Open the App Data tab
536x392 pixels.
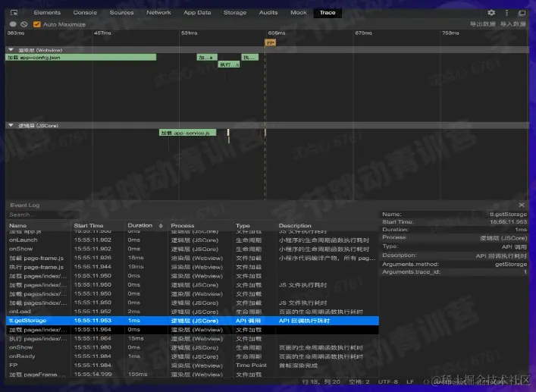(x=197, y=13)
